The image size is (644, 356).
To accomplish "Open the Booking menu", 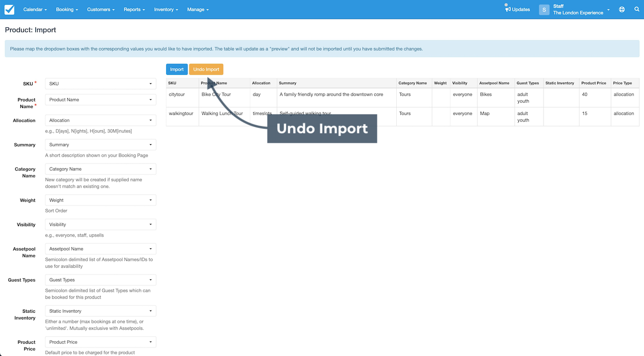I will (x=67, y=9).
